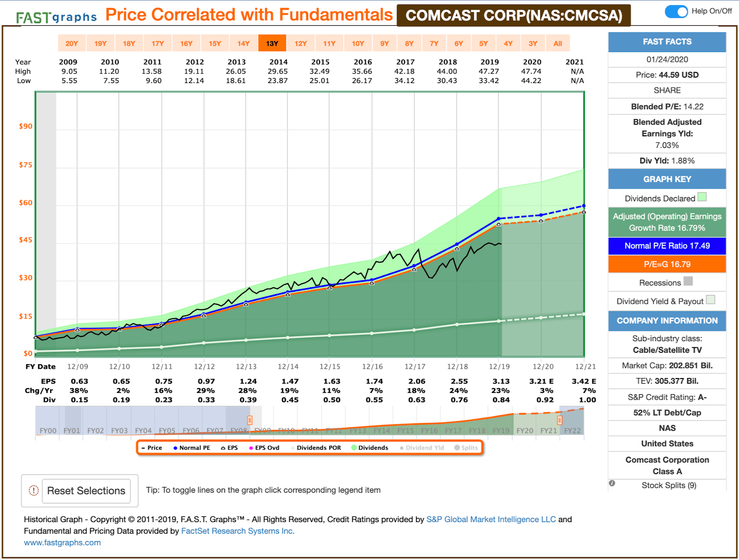Click the right handle of the range slider
Viewport: 739px width, 560px height.
559,420
